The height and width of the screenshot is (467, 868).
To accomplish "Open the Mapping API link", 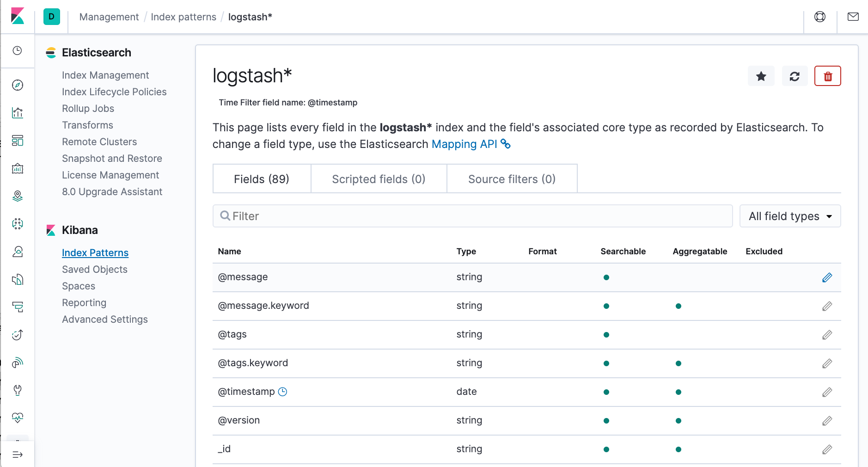I will point(471,144).
